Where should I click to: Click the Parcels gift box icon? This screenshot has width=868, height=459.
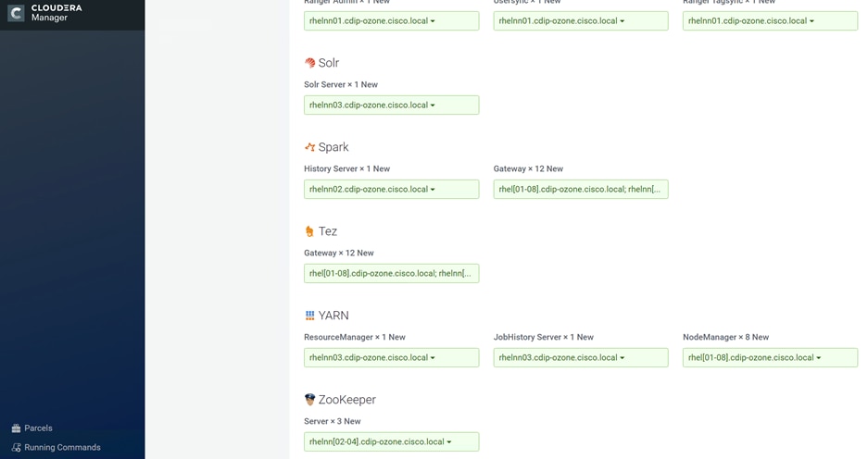point(16,428)
